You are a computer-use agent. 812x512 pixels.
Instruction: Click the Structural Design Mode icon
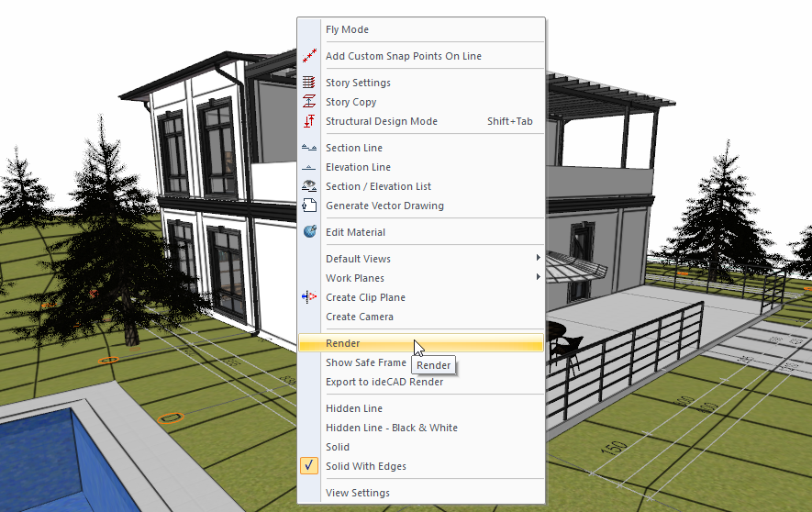tap(309, 121)
